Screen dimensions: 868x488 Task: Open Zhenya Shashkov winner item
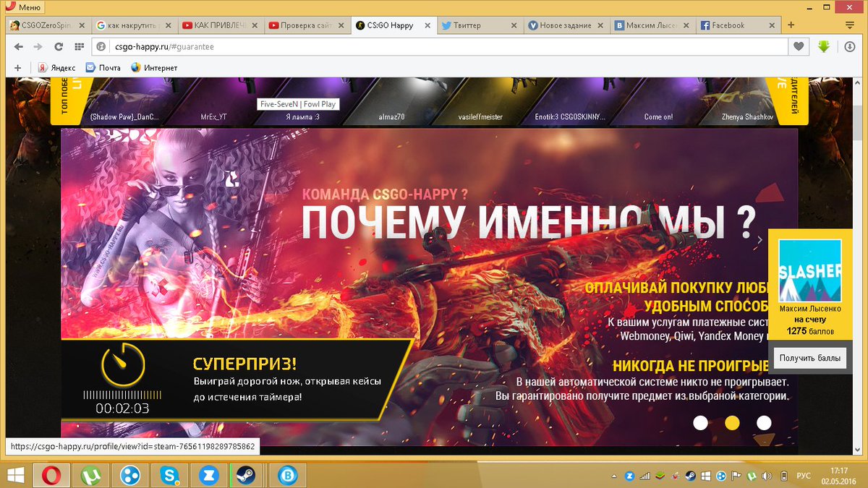747,101
